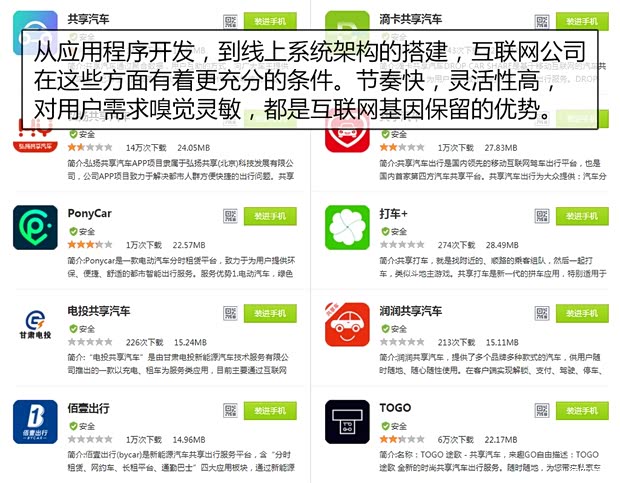The width and height of the screenshot is (620, 483).
Task: Show the QR code for TOGO
Action: pyautogui.click(x=542, y=411)
